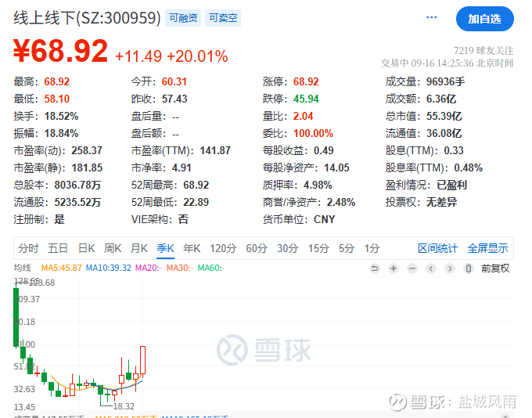Image resolution: width=532 pixels, height=418 pixels.
Task: Click the MA10:39.32 indicator label
Action: pos(109,268)
